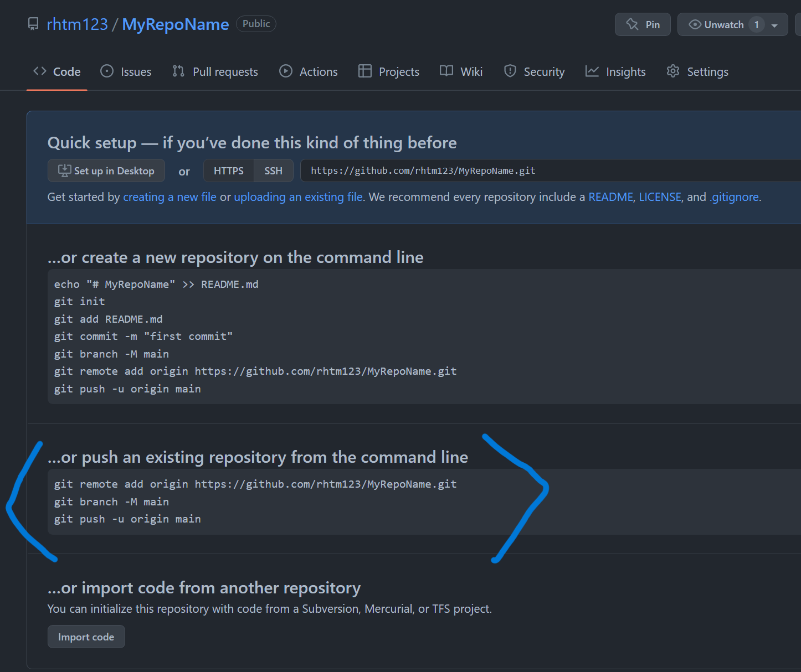Click the watchers count badge 1
The height and width of the screenshot is (672, 801).
[x=757, y=24]
